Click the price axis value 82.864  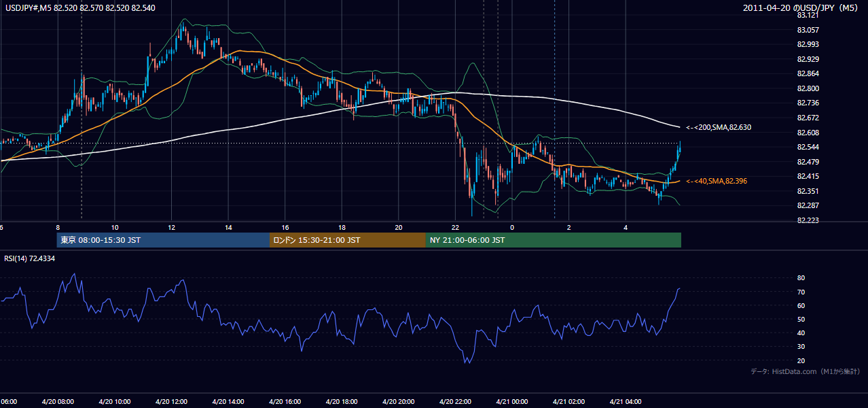click(808, 73)
